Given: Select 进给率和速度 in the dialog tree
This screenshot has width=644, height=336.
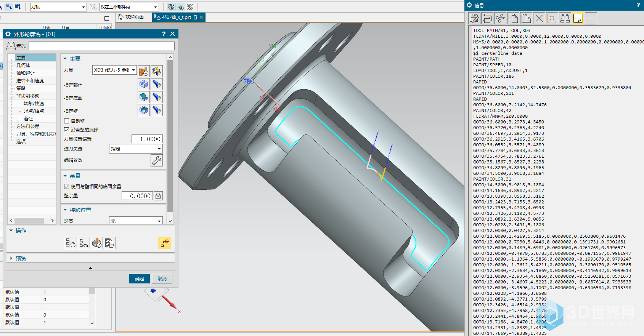Looking at the screenshot, I should click(x=30, y=81).
